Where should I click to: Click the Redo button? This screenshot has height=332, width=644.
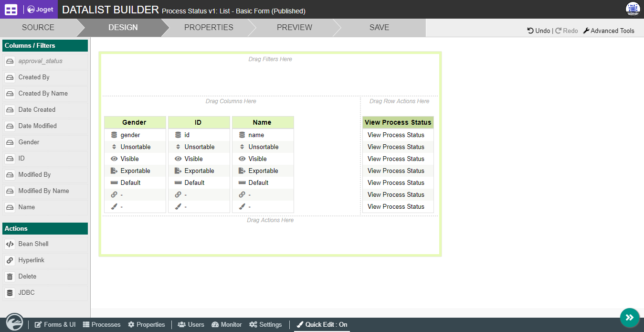pos(567,31)
